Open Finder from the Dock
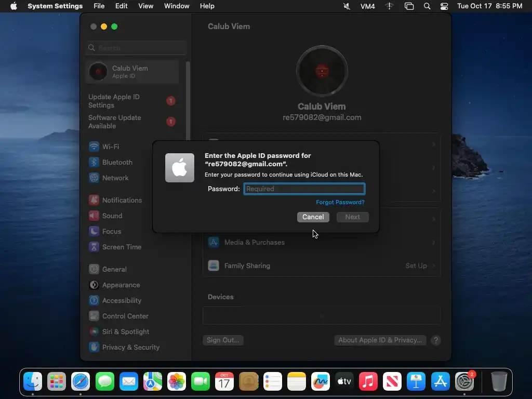The height and width of the screenshot is (399, 532). (33, 381)
